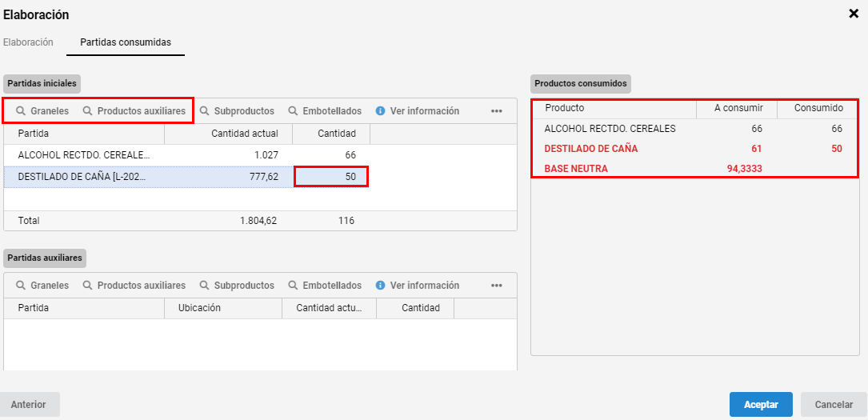Search Productos auxiliares in Partidas auxiliares

coord(134,285)
